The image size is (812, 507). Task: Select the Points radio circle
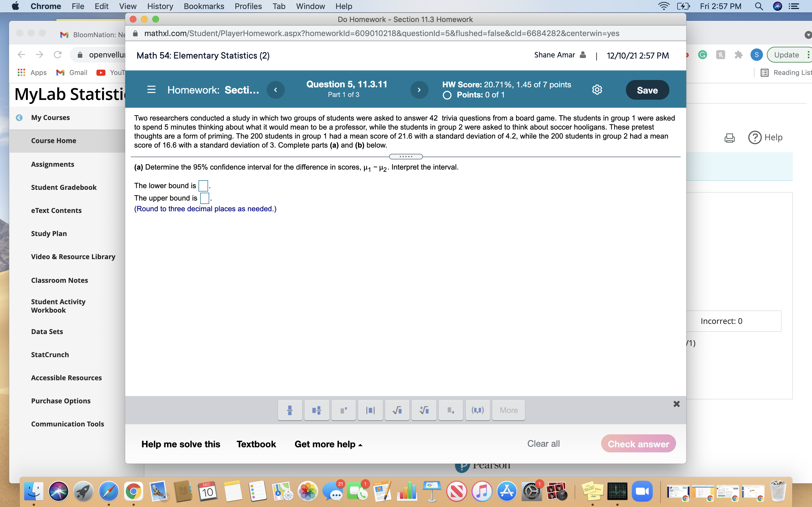[x=446, y=95]
